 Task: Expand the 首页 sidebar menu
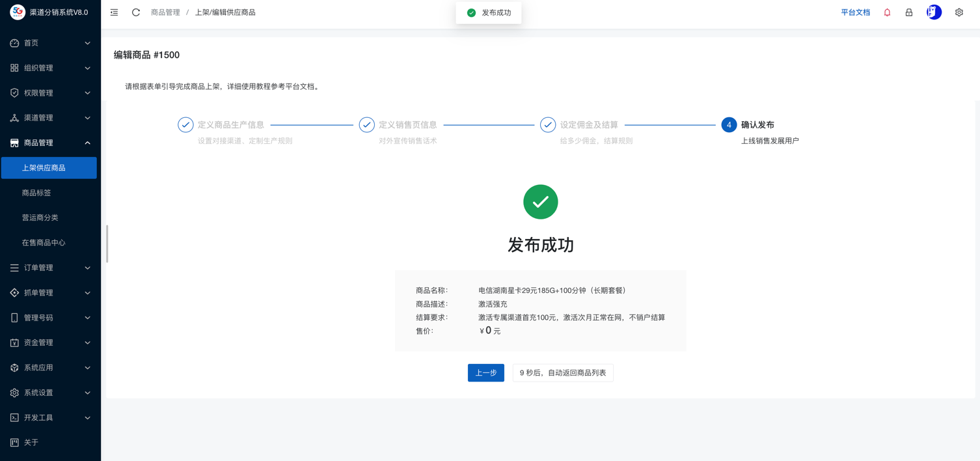(50, 43)
